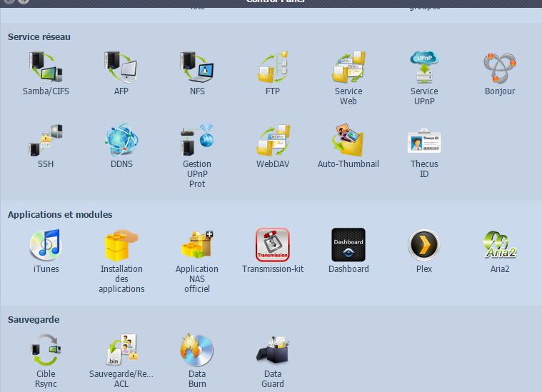The height and width of the screenshot is (392, 542).
Task: Open the AFP service icon
Action: click(x=121, y=67)
